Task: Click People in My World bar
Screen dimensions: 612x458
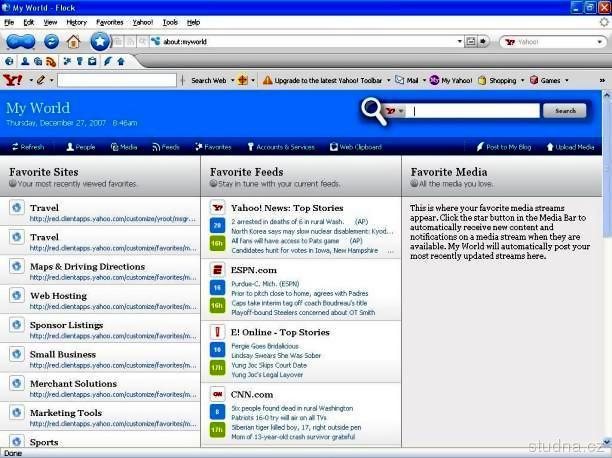Action: tap(80, 147)
